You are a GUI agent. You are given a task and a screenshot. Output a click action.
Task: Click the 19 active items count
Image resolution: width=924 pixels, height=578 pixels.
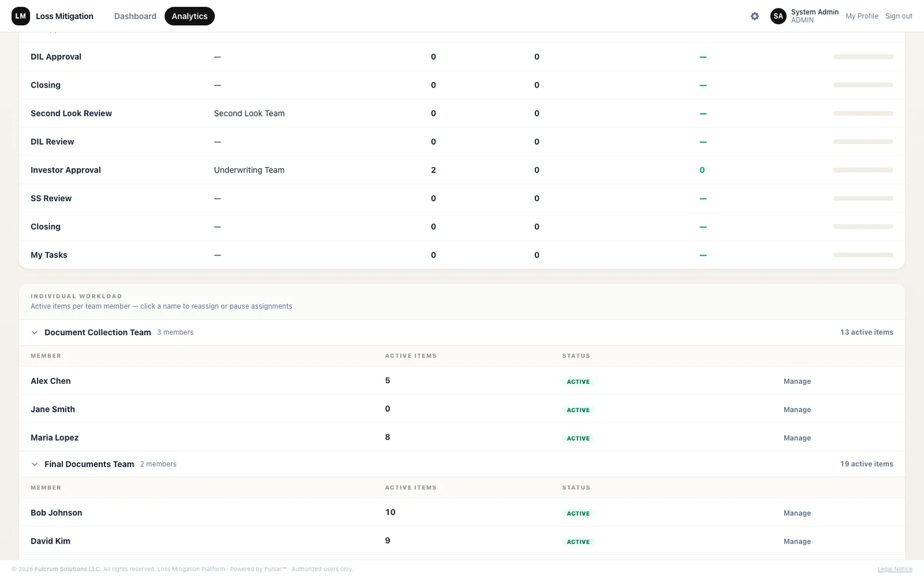(867, 464)
